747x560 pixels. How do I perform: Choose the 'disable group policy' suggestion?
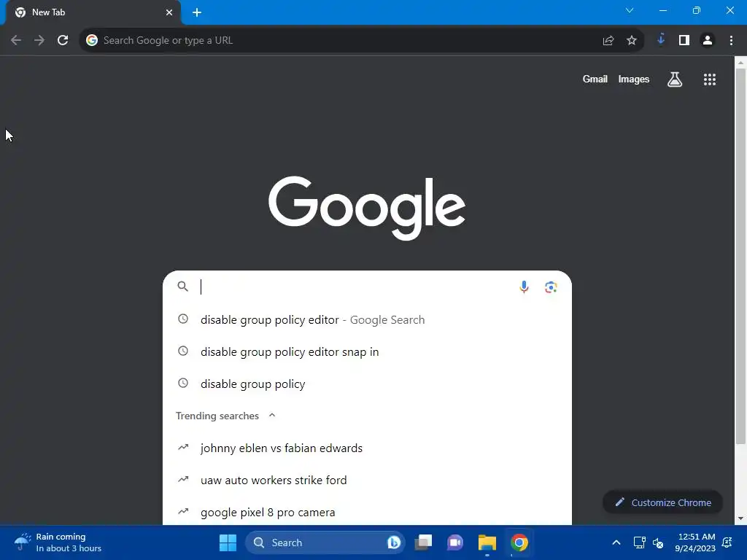(x=367, y=384)
